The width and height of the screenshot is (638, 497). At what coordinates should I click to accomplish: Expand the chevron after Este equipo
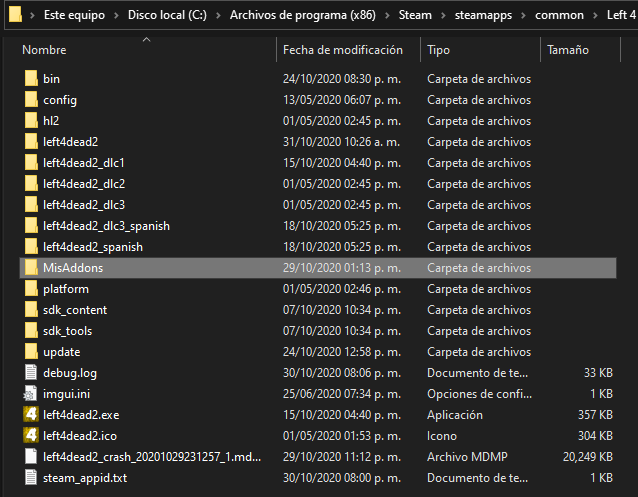pos(118,16)
